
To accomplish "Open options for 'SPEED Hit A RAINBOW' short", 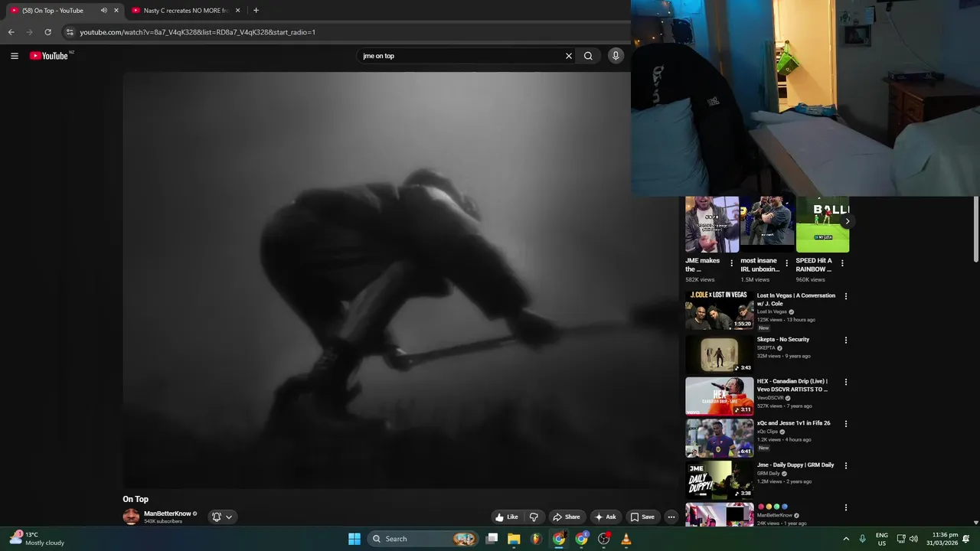I will pyautogui.click(x=842, y=263).
